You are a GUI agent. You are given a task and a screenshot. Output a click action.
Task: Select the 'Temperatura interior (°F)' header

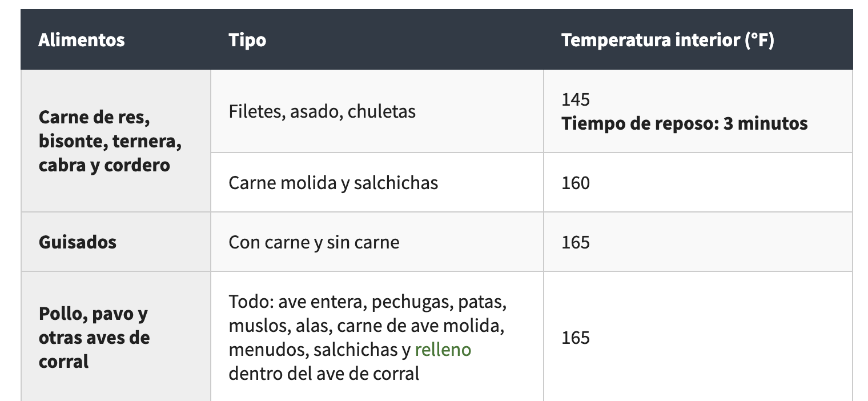(668, 41)
